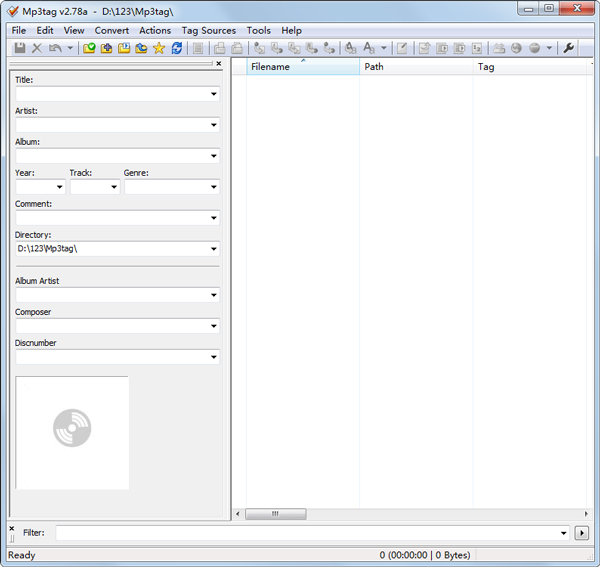600x567 pixels.
Task: Expand the Genre field dropdown
Action: click(x=214, y=187)
